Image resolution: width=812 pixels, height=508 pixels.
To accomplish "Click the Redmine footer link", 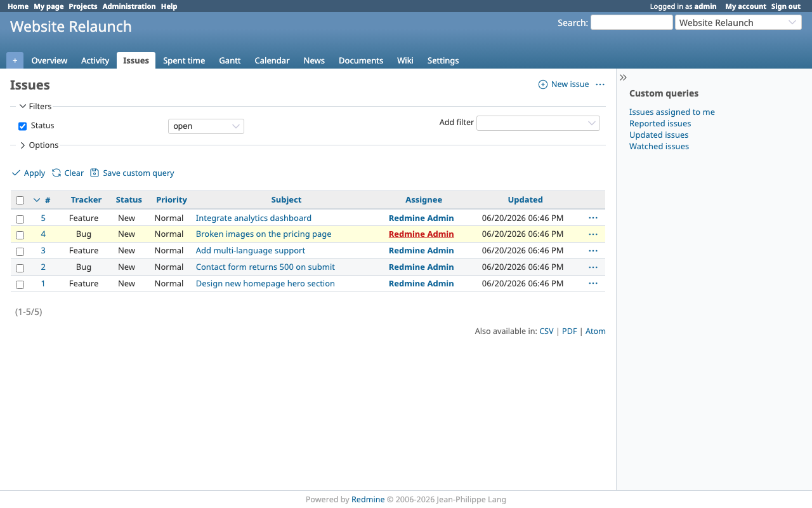I will point(368,500).
